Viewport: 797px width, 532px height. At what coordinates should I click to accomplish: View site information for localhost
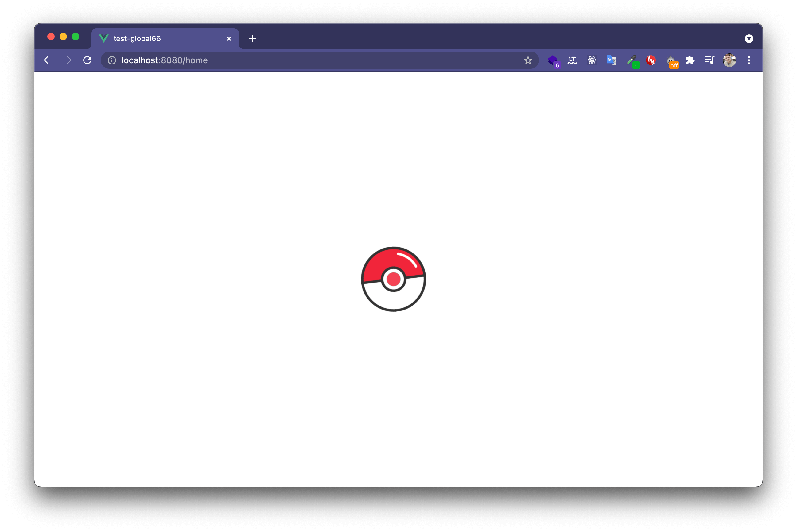pos(112,60)
